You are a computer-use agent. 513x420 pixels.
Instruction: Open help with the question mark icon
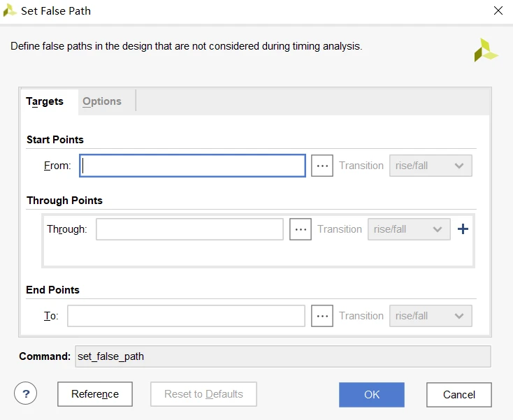coord(26,393)
